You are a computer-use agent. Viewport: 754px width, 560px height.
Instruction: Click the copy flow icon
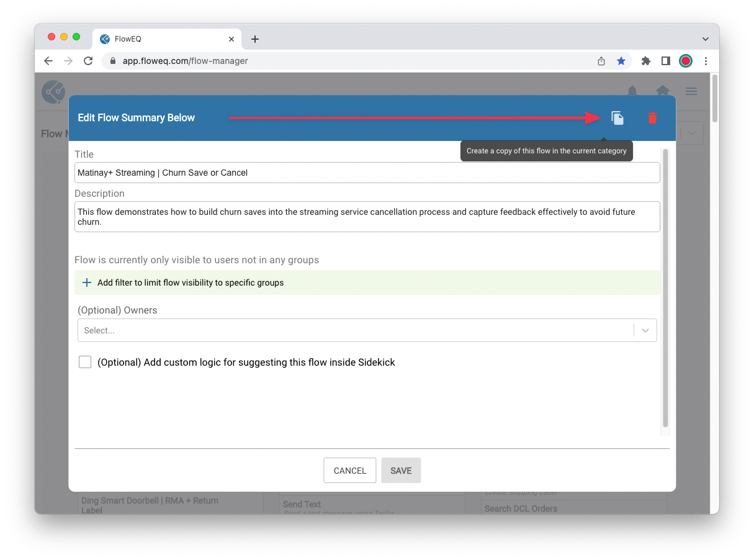click(x=617, y=118)
